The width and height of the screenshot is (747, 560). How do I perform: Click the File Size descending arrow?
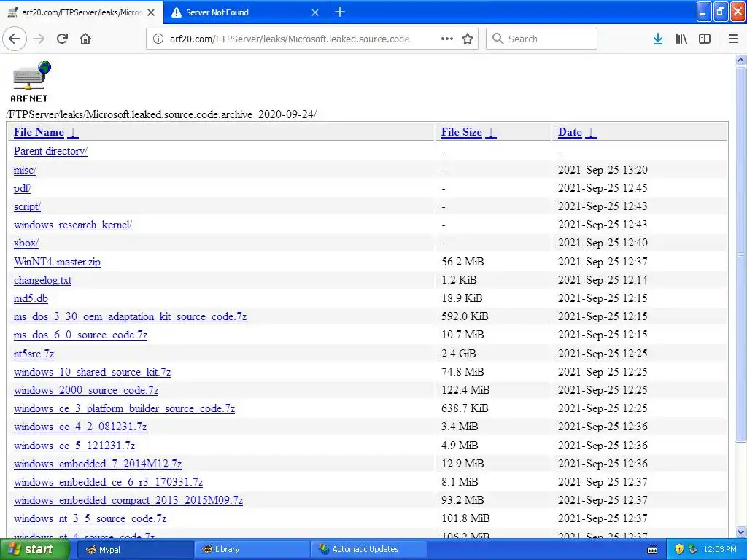[491, 133]
